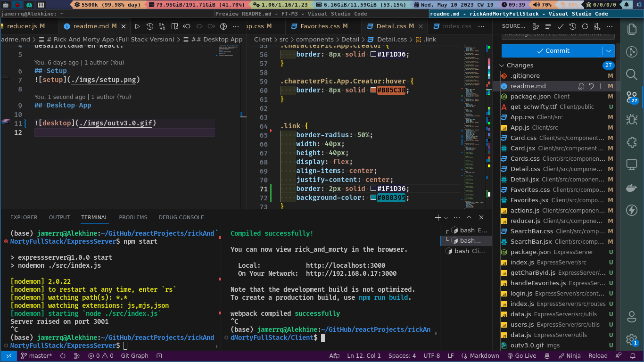Click the #B85C38 color swatch
The image size is (644, 362).
point(373,90)
